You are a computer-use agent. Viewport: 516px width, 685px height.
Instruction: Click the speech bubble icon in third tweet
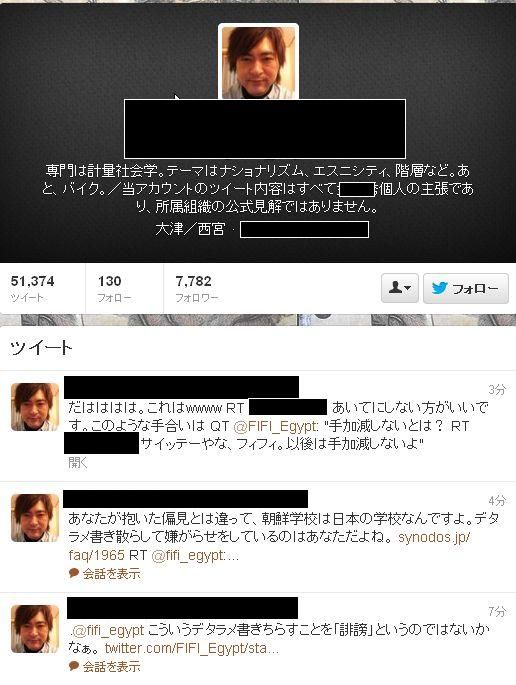point(73,666)
